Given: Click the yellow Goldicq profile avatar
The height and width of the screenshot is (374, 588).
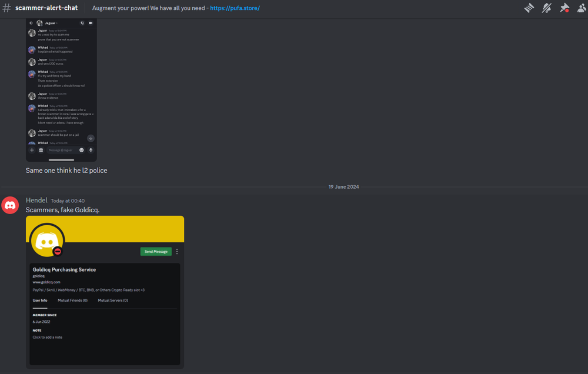Looking at the screenshot, I should 47,241.
